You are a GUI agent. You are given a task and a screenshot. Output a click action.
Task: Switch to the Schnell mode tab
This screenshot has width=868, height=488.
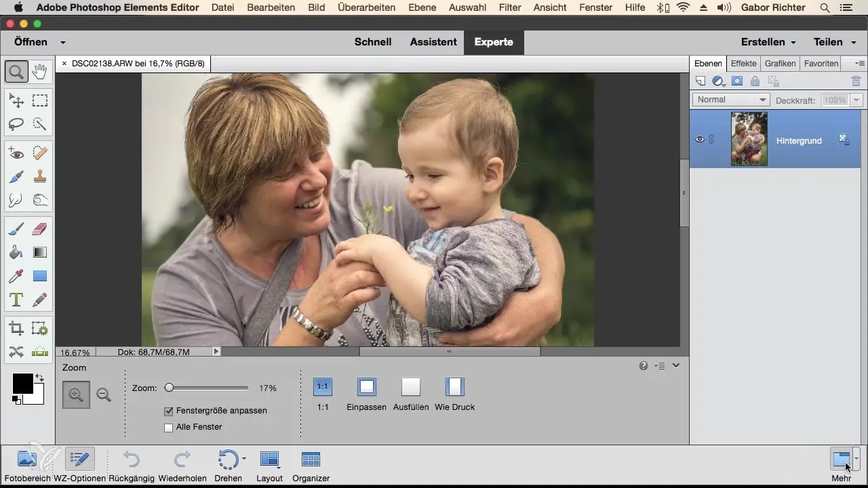pos(373,42)
